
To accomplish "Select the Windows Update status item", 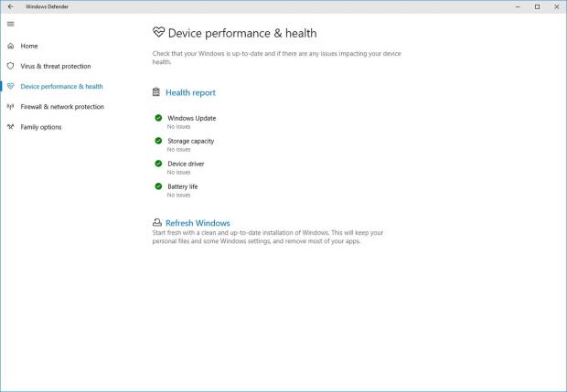I will [191, 119].
